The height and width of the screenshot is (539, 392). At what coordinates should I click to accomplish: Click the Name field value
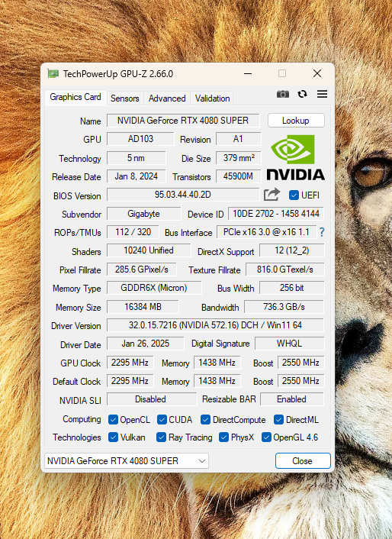(x=183, y=121)
